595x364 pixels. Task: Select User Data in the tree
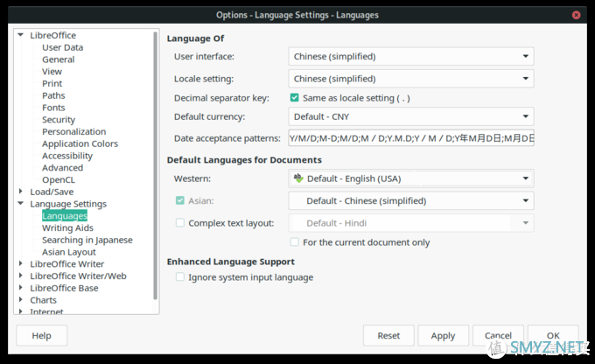[63, 47]
